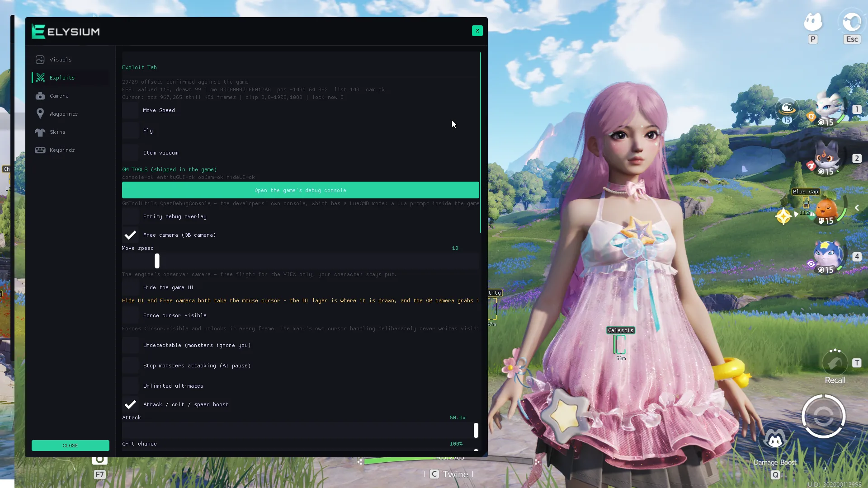Click the Recall ability icon
868x488 pixels.
pos(835,363)
